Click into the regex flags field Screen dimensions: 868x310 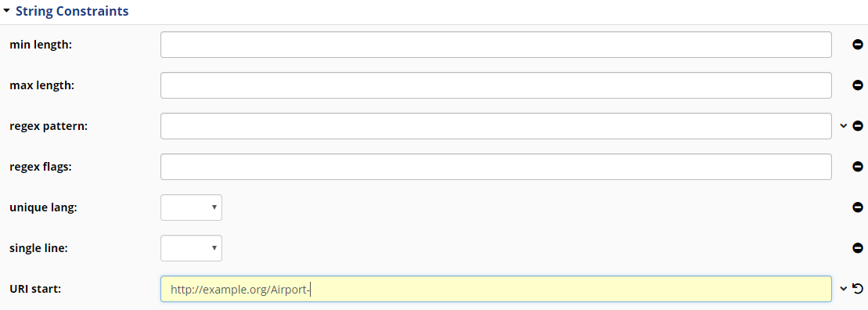[x=496, y=167]
